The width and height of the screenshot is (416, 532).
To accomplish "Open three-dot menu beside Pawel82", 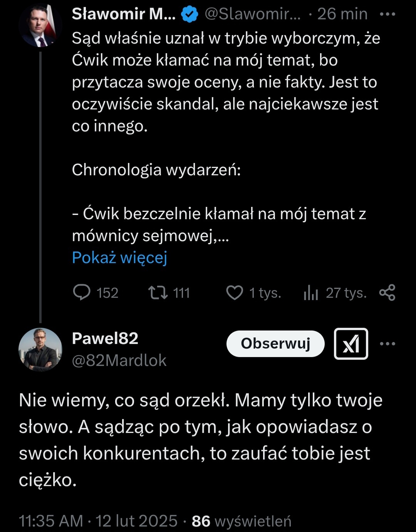I will [x=387, y=344].
